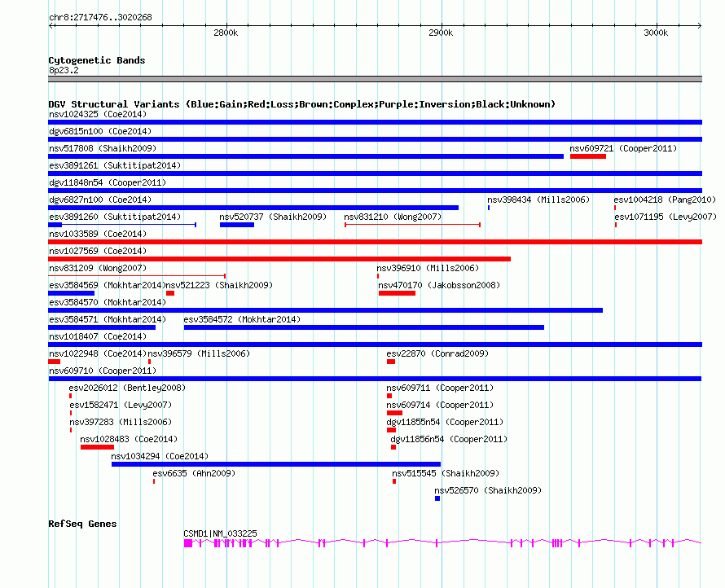Open the esv3584570 (Mokhtar2014) label

pyautogui.click(x=108, y=302)
